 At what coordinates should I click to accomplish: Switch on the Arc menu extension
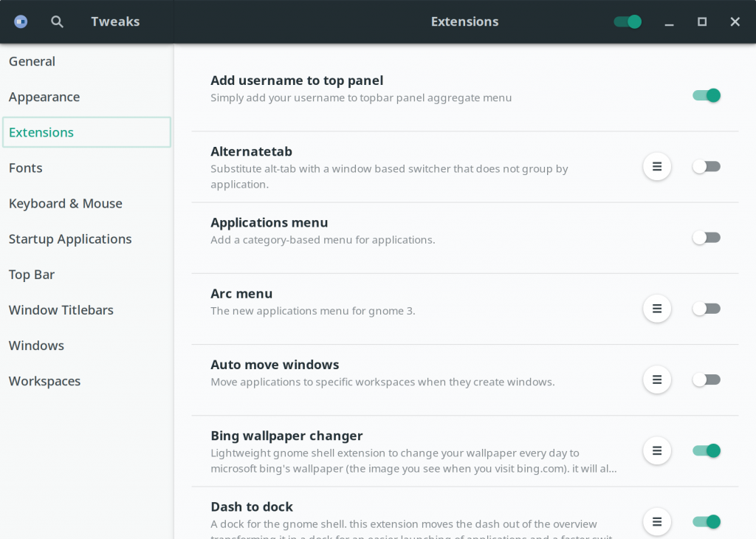pos(706,309)
